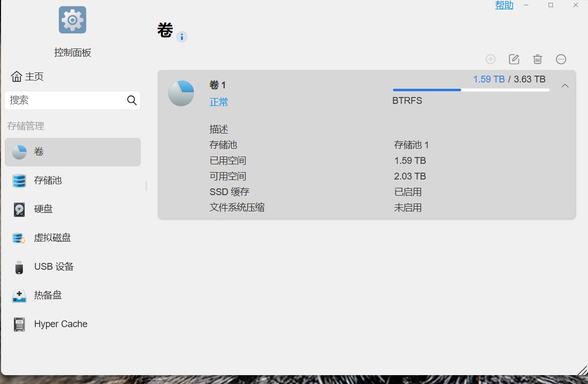Click the 卷 1 pie chart icon
The height and width of the screenshot is (384, 588).
[181, 93]
